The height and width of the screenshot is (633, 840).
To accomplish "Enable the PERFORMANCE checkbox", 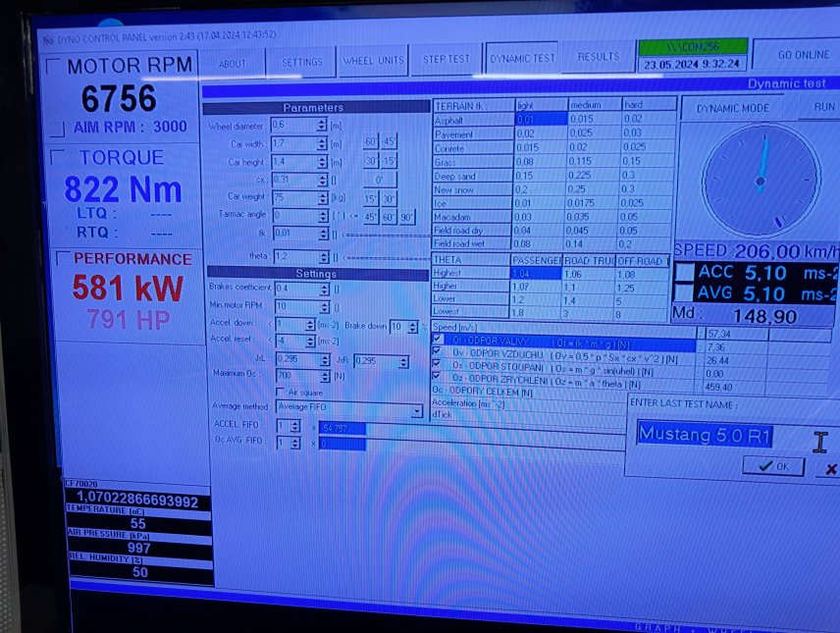I will click(63, 258).
